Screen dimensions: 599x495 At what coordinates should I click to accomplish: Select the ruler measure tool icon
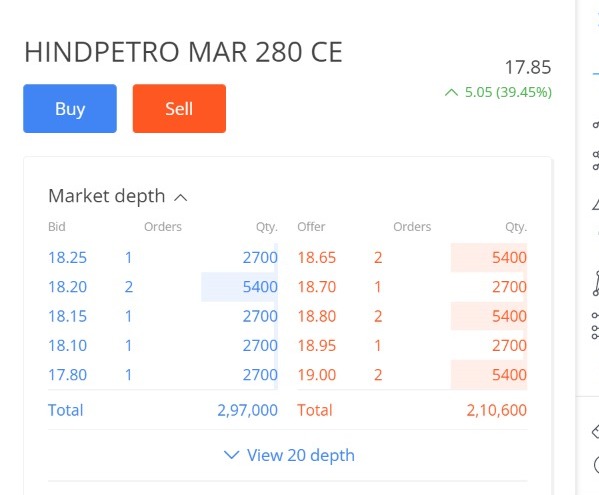(x=595, y=432)
